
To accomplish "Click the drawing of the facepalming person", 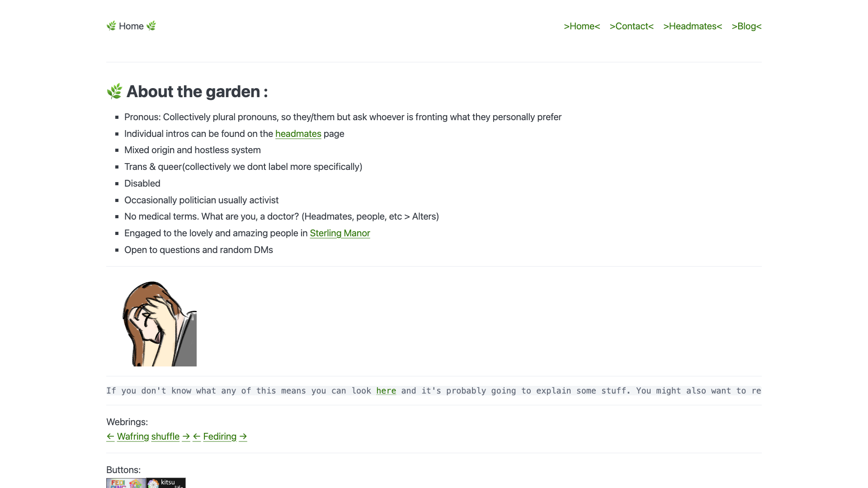I will click(x=159, y=323).
